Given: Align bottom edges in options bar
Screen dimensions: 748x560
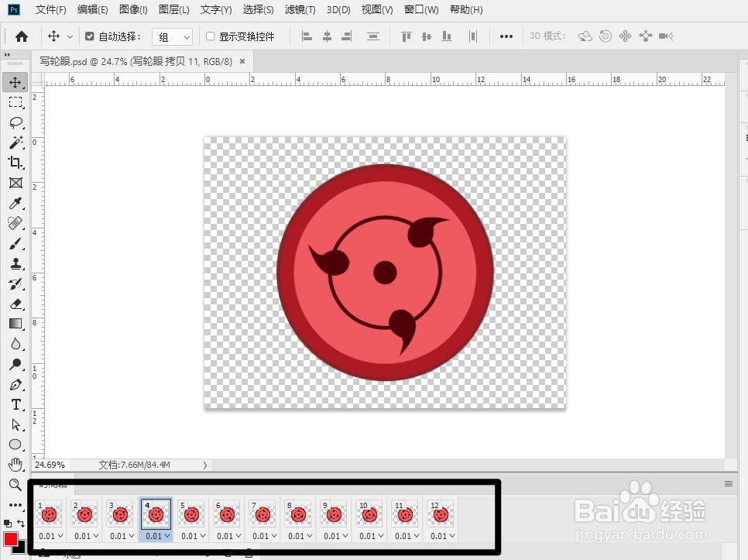Looking at the screenshot, I should point(447,36).
